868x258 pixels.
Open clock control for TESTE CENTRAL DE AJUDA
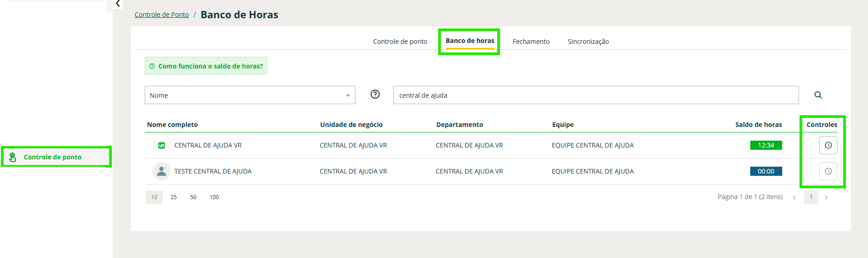coord(828,171)
